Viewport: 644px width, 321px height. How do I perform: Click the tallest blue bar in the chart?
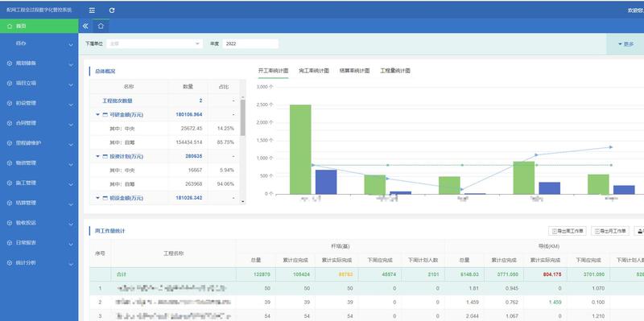(x=326, y=182)
